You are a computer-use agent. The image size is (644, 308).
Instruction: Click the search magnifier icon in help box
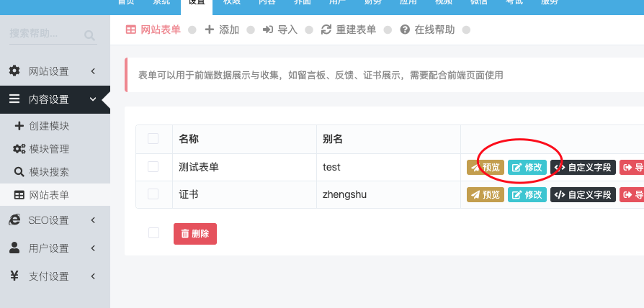tap(89, 35)
